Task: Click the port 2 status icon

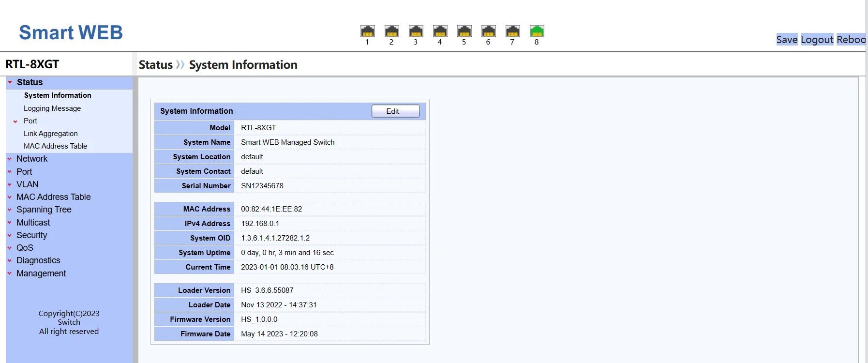Action: tap(391, 31)
